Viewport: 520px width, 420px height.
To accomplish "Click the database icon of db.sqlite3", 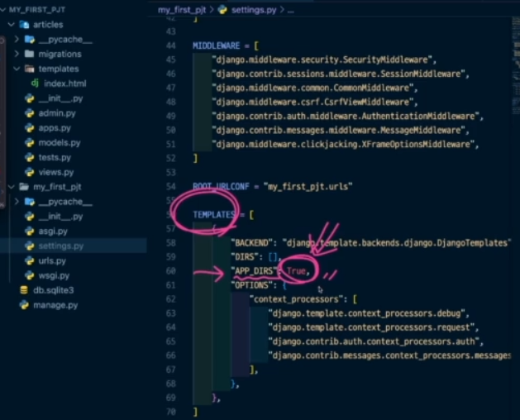I will pos(24,290).
